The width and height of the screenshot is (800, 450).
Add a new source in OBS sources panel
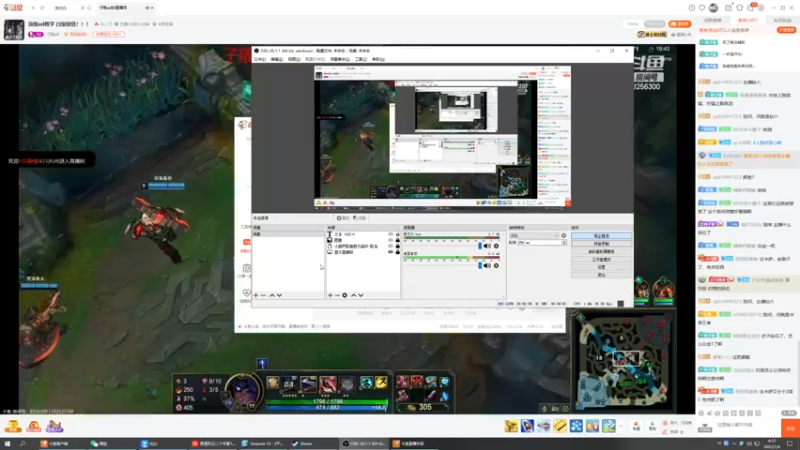(x=330, y=295)
